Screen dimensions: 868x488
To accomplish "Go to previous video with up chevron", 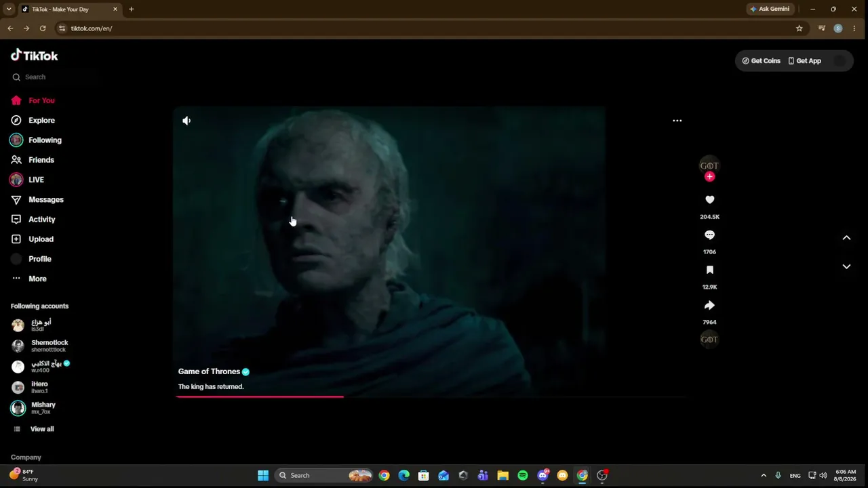I will click(846, 238).
